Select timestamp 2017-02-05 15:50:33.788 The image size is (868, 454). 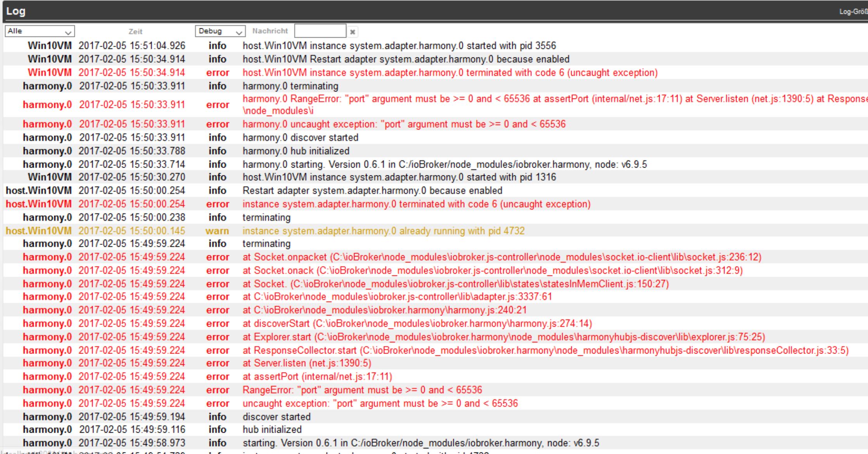pyautogui.click(x=132, y=151)
